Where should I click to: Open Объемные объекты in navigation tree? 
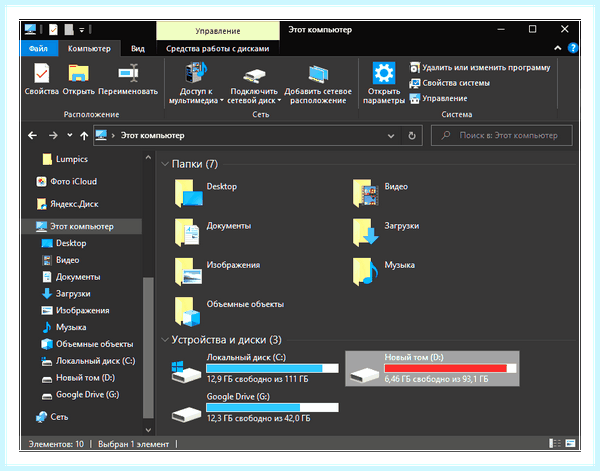coord(87,344)
